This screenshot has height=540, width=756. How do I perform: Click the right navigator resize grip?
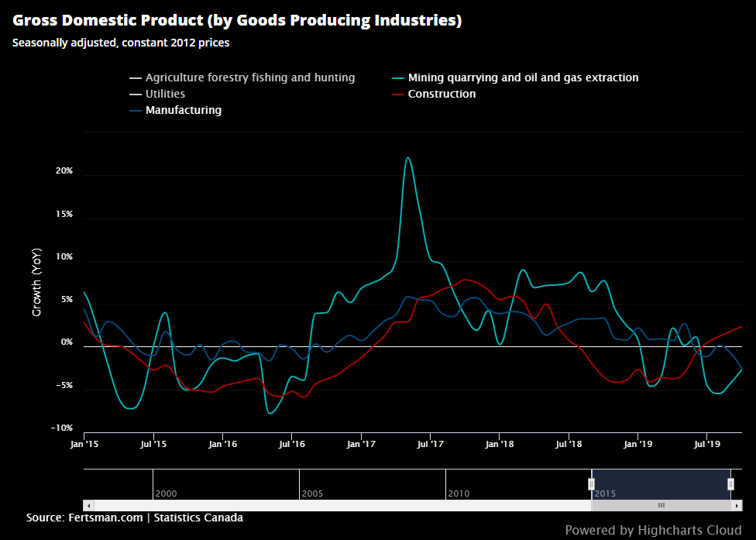(730, 483)
